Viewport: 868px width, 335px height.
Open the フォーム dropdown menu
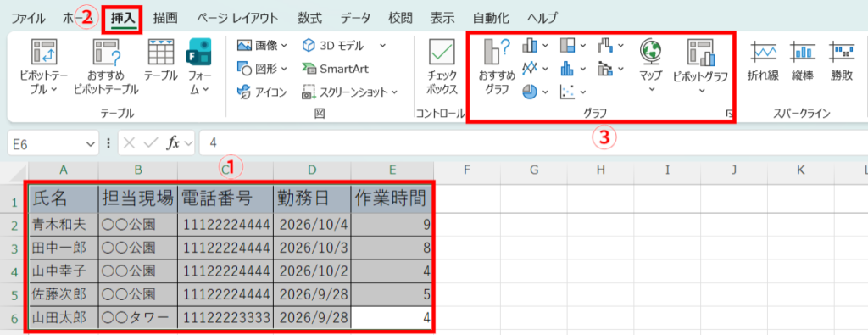click(x=205, y=89)
